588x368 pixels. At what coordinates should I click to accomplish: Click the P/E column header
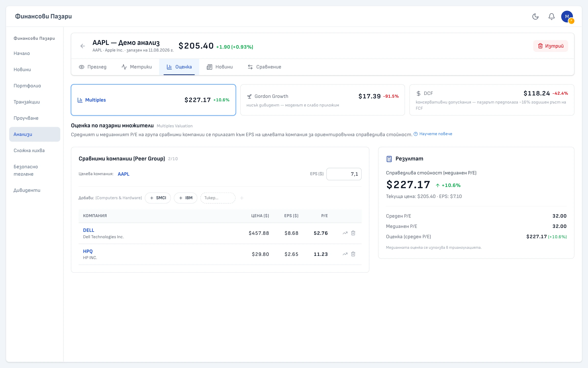coord(325,216)
